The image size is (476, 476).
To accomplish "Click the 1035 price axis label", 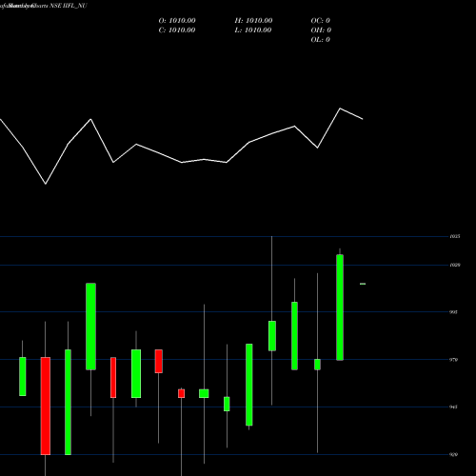I will click(x=455, y=236).
